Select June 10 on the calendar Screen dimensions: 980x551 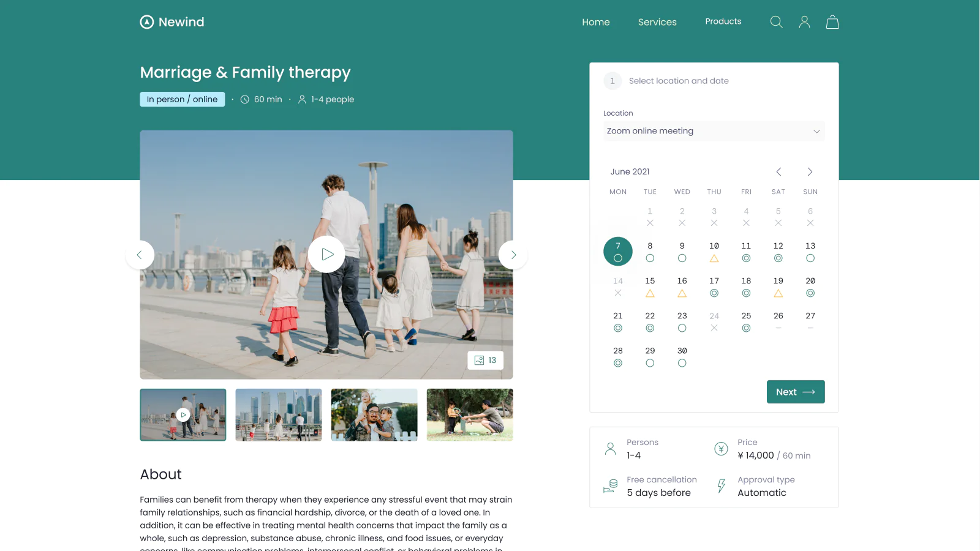tap(714, 251)
